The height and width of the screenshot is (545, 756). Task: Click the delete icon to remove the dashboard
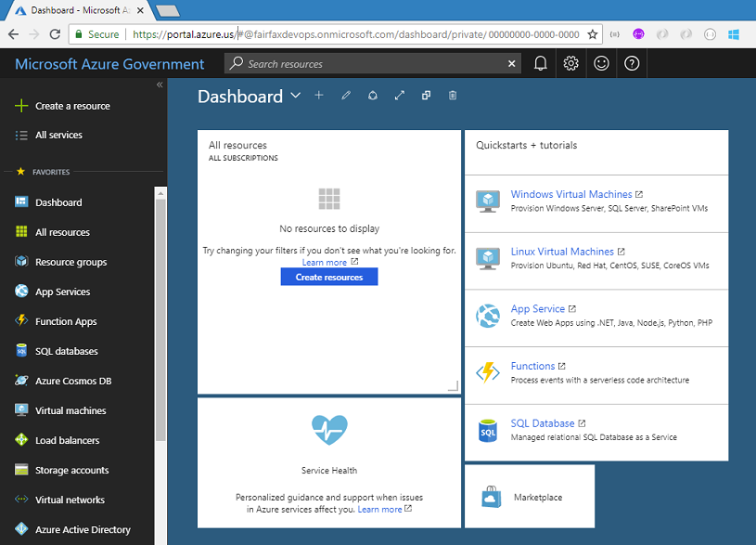[x=453, y=96]
